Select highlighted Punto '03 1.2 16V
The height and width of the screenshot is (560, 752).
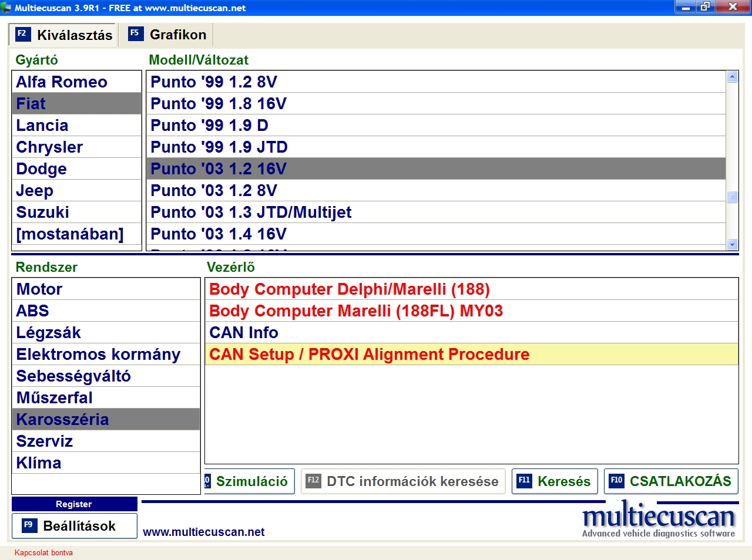click(436, 168)
